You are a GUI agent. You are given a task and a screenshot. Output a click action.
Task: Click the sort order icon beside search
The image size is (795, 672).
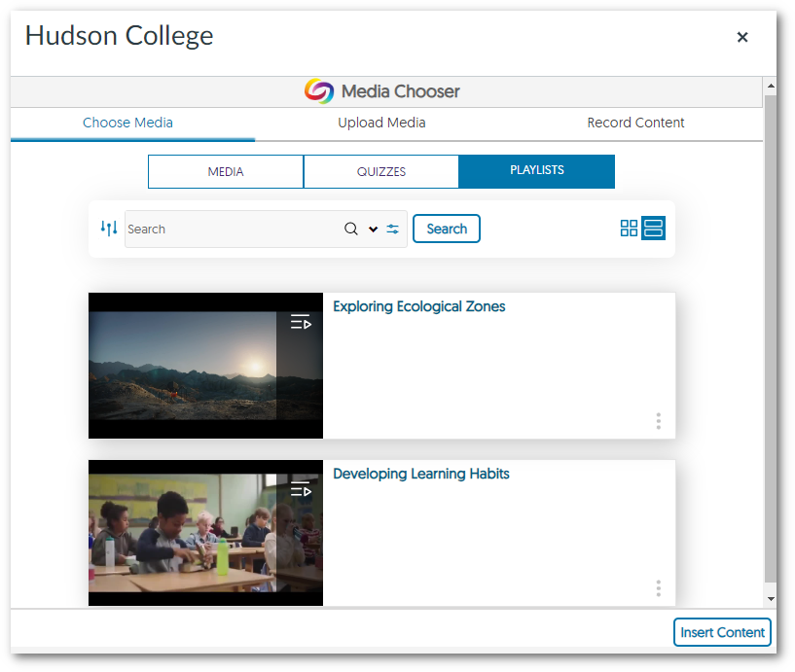(108, 228)
